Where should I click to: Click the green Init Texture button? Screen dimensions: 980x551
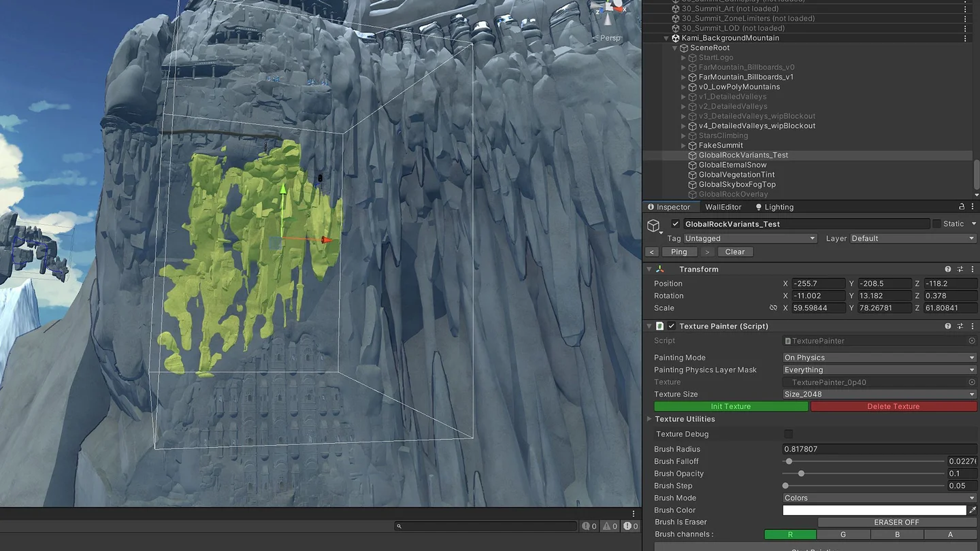point(731,407)
